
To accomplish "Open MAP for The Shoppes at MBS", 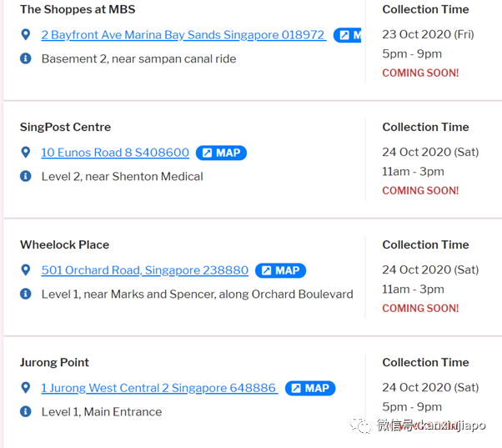I will point(348,35).
